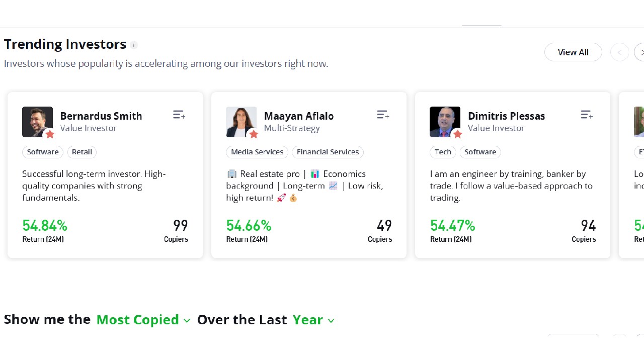Open Bernardus Smith's profile photo
Screen dimensions: 644x362
click(x=37, y=122)
